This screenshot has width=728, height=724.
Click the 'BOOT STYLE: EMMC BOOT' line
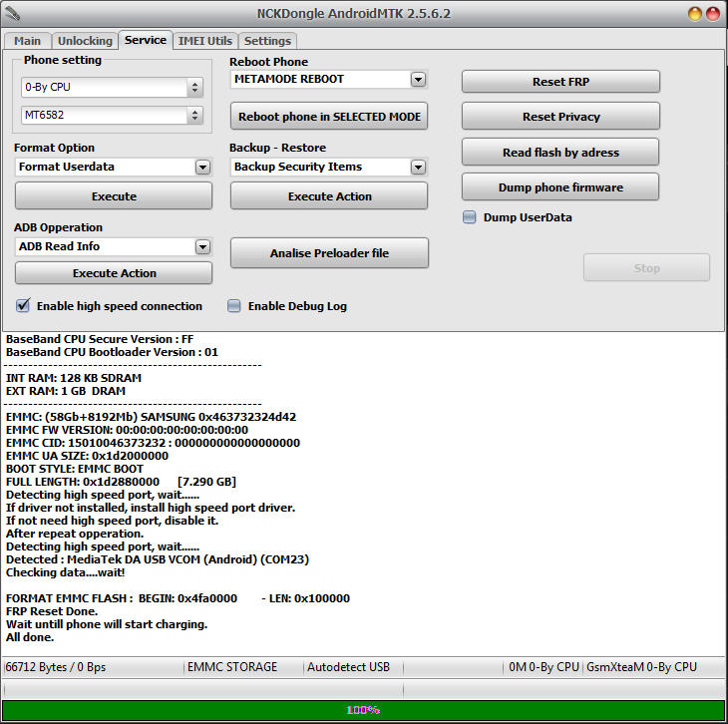click(74, 469)
